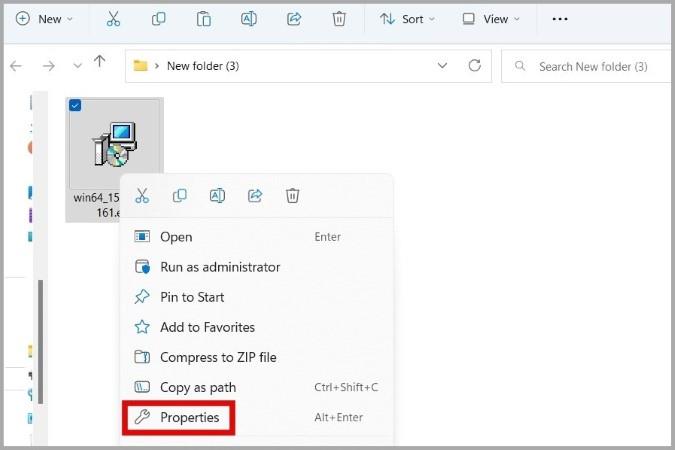Choose Compress to ZIP file

[x=257, y=357]
